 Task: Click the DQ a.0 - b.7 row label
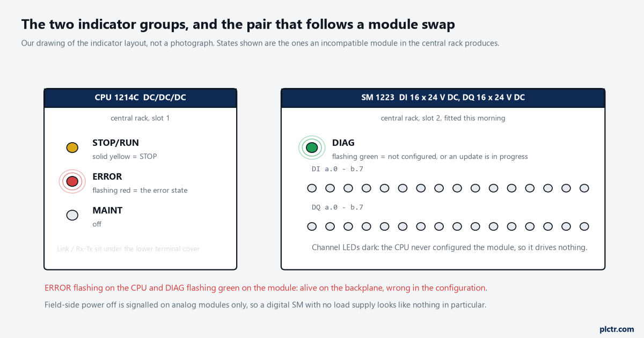pyautogui.click(x=338, y=207)
